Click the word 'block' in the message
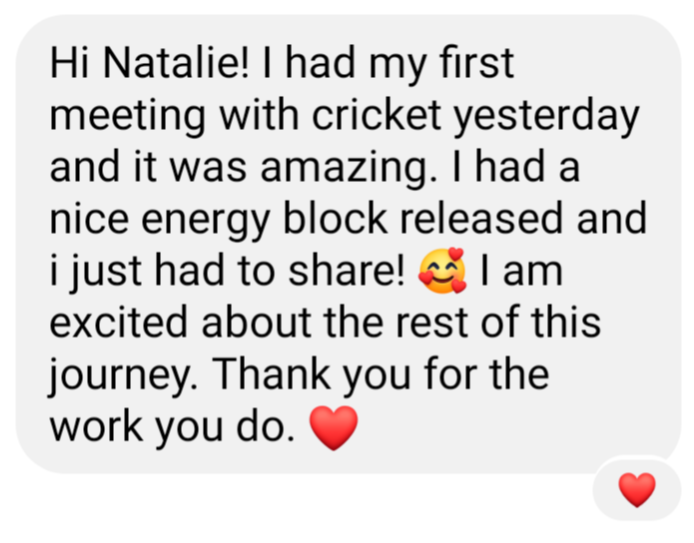This screenshot has width=694, height=543. click(335, 218)
